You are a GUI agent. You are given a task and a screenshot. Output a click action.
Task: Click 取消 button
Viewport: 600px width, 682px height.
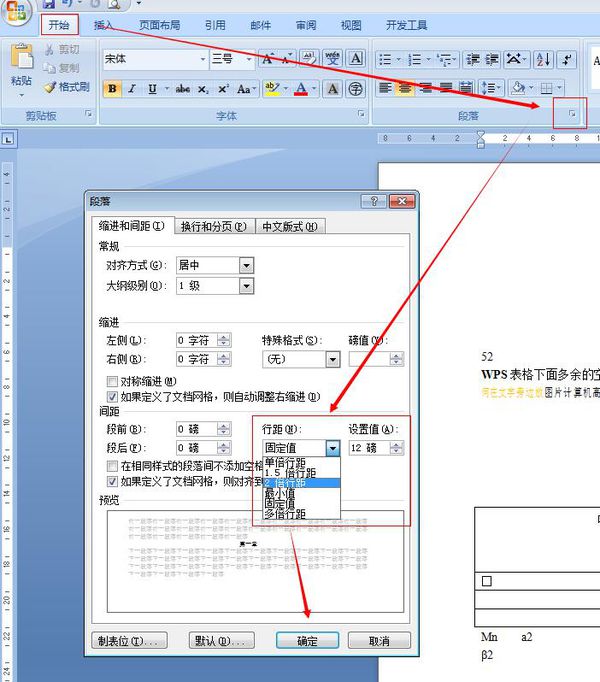pyautogui.click(x=379, y=641)
